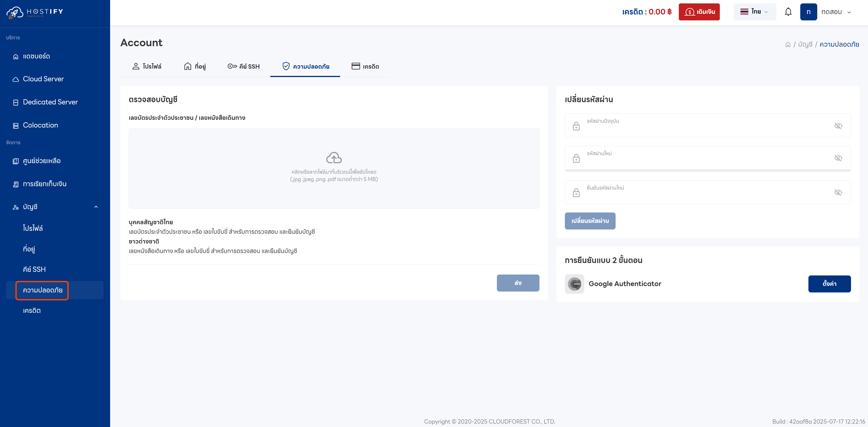
Task: Open the Dedicated Server section
Action: click(50, 102)
